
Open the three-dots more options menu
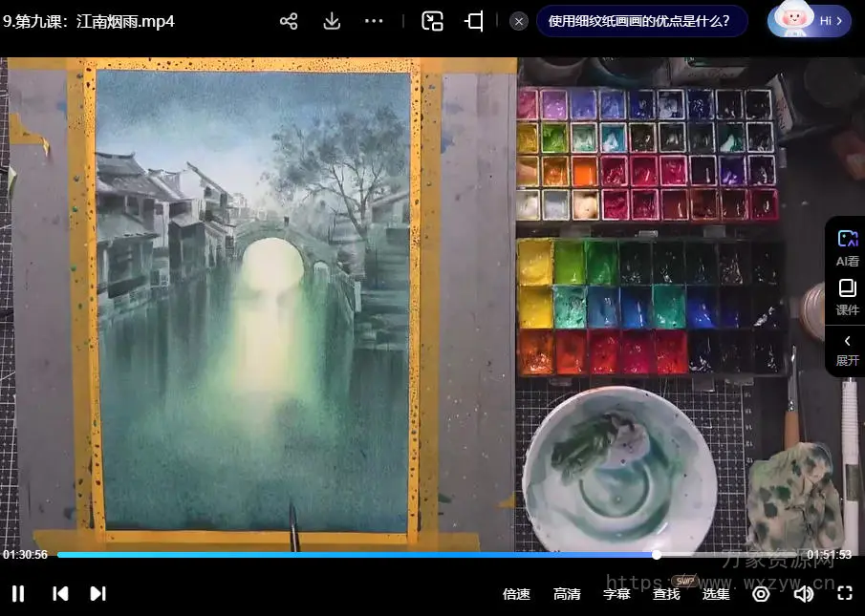click(374, 21)
